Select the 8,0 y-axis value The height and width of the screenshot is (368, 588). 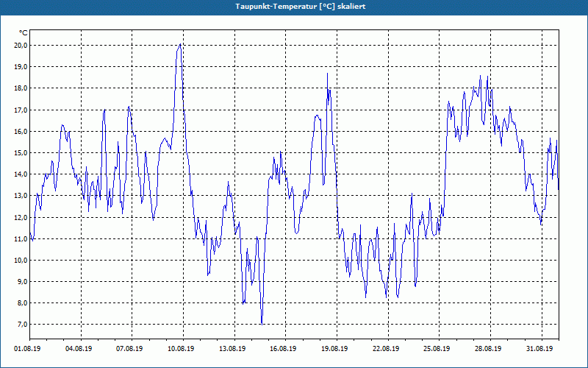coord(23,303)
